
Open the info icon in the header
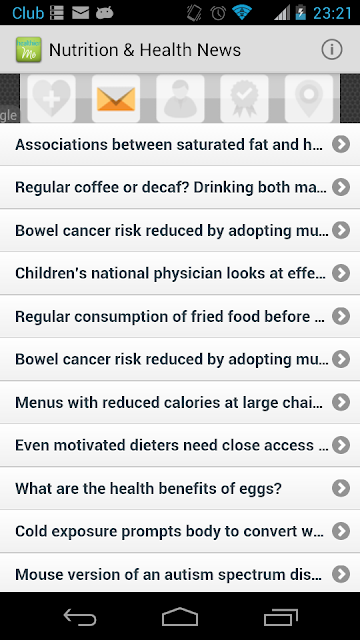331,50
